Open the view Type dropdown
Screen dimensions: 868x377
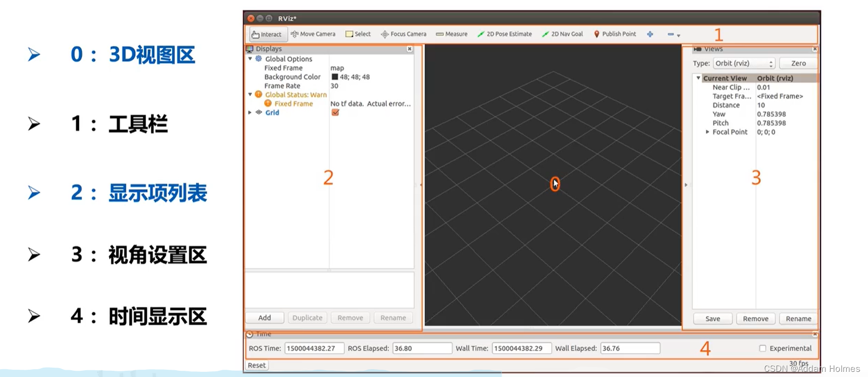[744, 63]
